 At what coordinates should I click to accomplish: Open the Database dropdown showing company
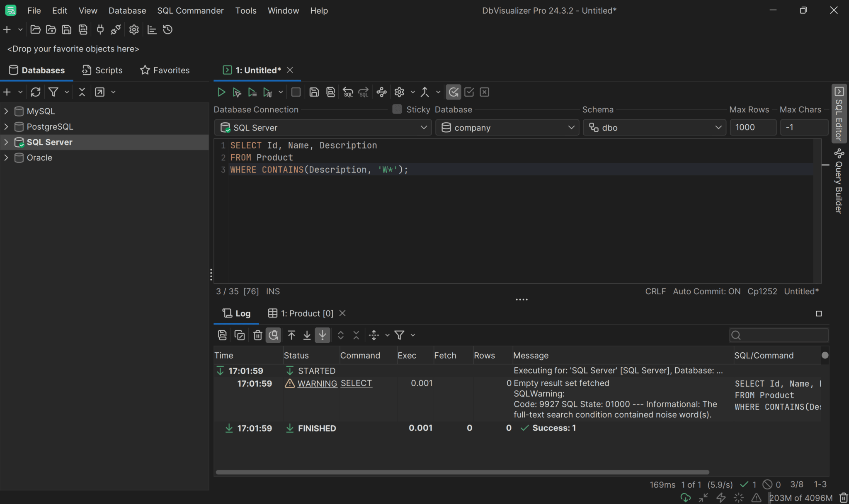click(x=508, y=128)
